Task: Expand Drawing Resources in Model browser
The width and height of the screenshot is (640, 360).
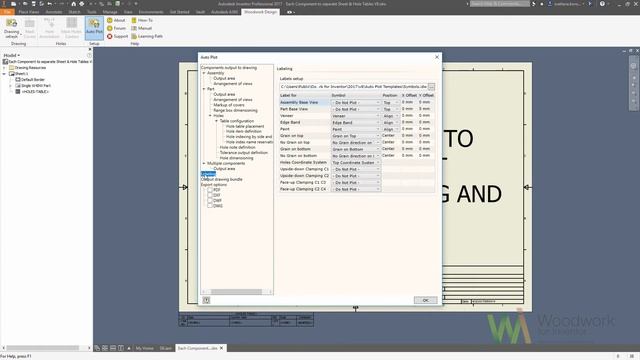Action: tap(4, 68)
